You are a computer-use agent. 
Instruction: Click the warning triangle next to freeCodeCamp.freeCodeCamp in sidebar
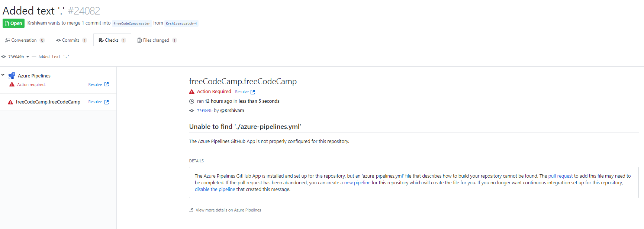pos(10,102)
